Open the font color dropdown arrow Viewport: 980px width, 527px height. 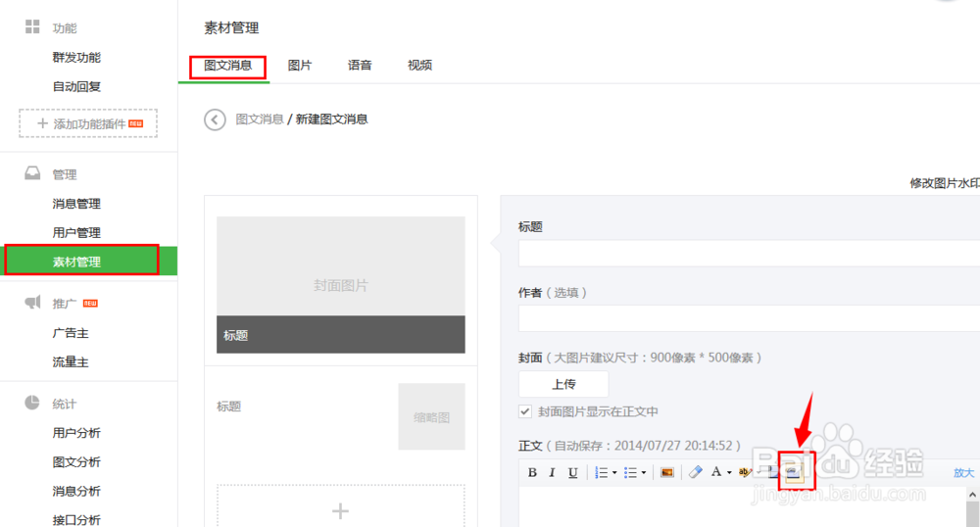729,473
